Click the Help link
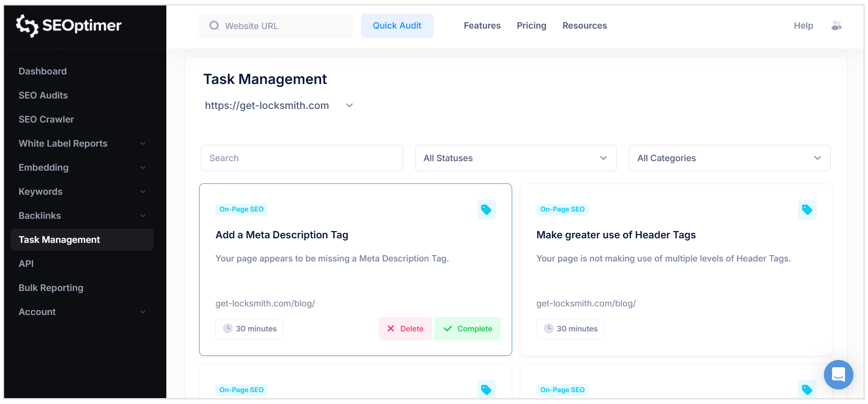Viewport: 868px width, 404px height. click(803, 26)
